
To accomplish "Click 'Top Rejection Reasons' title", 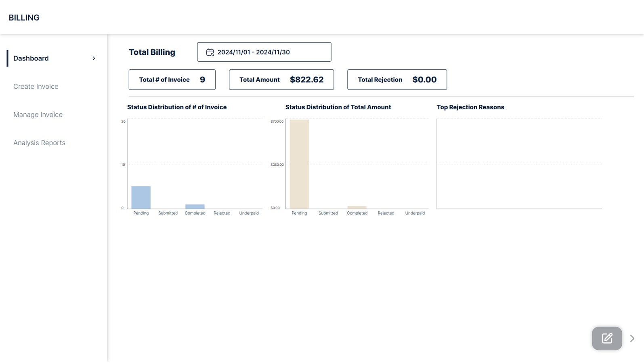I will pyautogui.click(x=470, y=107).
